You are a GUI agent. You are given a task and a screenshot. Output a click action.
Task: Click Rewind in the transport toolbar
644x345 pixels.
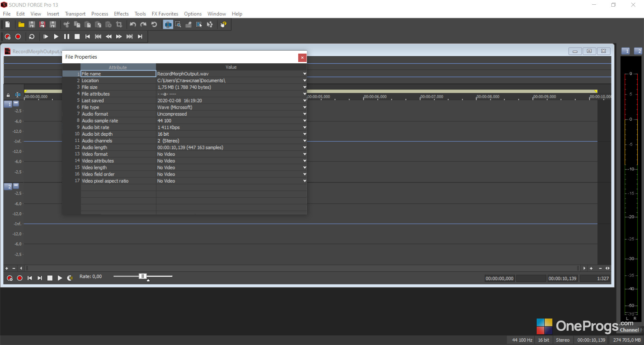pos(109,37)
